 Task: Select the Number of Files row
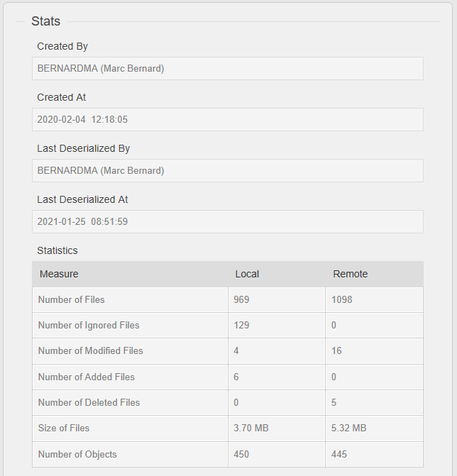pos(228,299)
